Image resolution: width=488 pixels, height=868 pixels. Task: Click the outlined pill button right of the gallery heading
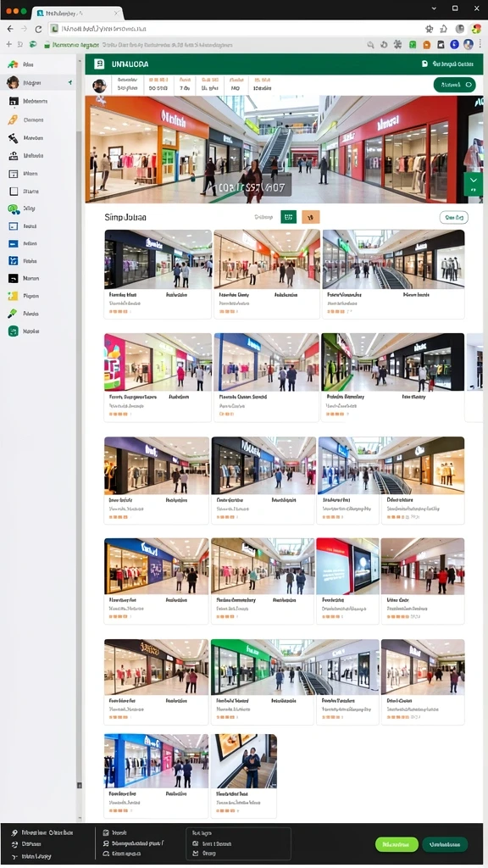454,218
